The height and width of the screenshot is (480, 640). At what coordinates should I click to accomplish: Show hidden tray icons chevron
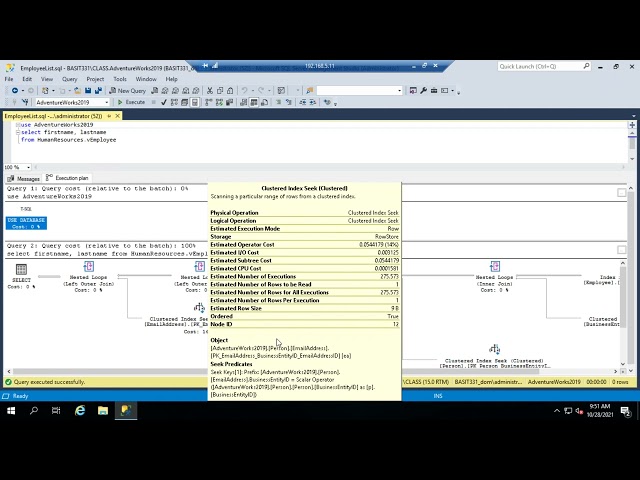(x=557, y=411)
